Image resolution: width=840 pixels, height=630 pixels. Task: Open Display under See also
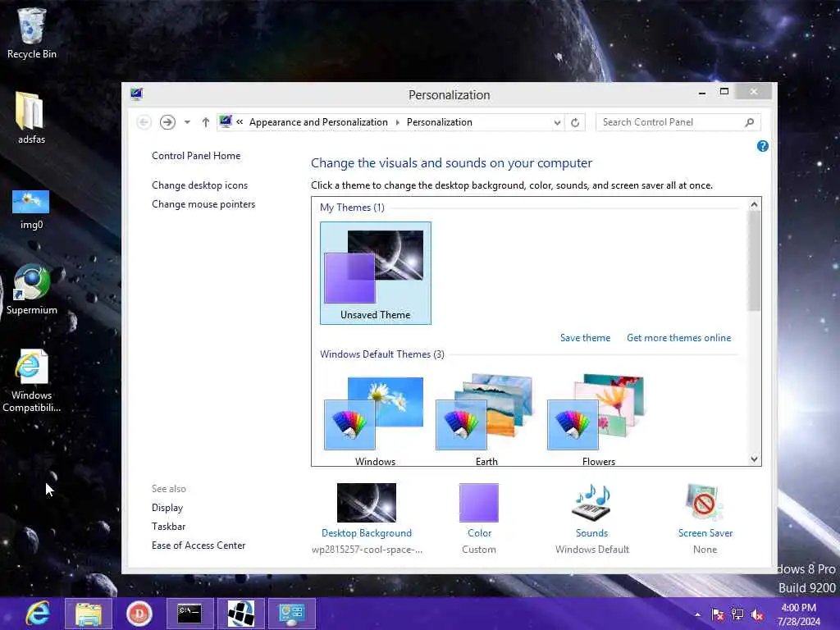167,507
